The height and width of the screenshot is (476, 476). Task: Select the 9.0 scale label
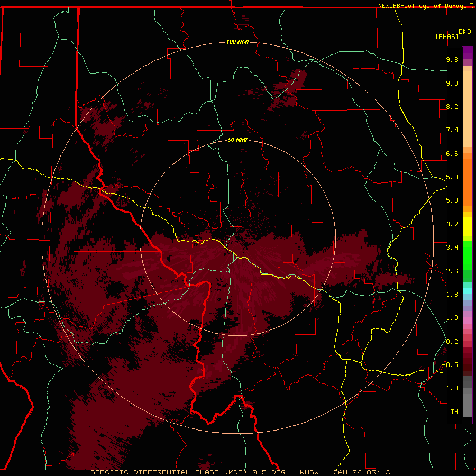click(x=452, y=83)
